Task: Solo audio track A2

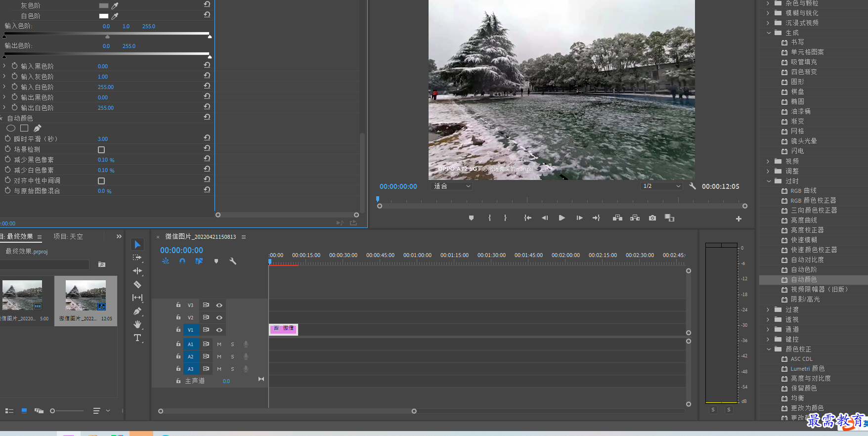Action: [x=232, y=356]
